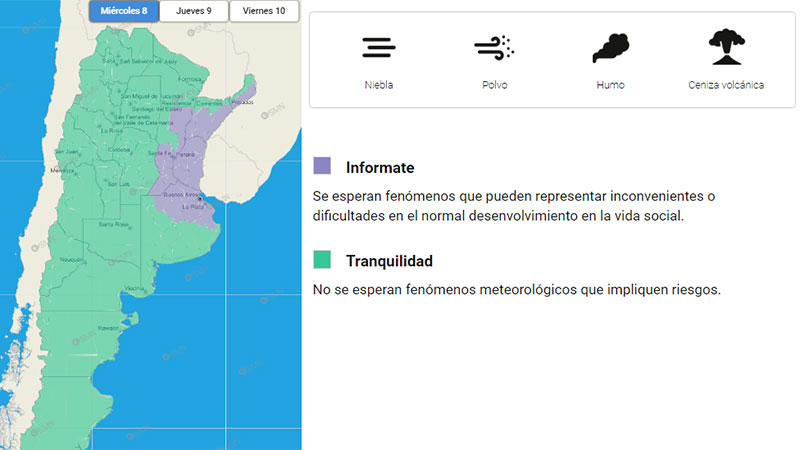Image resolution: width=800 pixels, height=450 pixels.
Task: Show the Viernes 10 forecast tab
Action: click(x=264, y=11)
